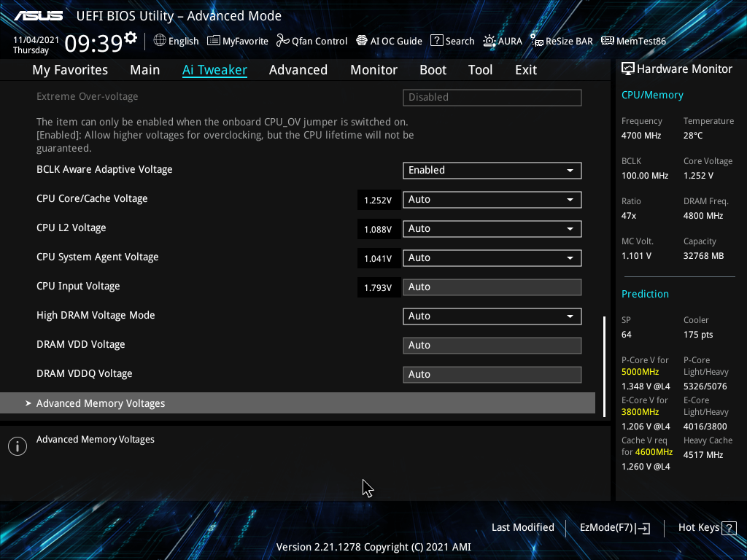Click the 28°C temperature reading
The height and width of the screenshot is (560, 747).
click(693, 136)
